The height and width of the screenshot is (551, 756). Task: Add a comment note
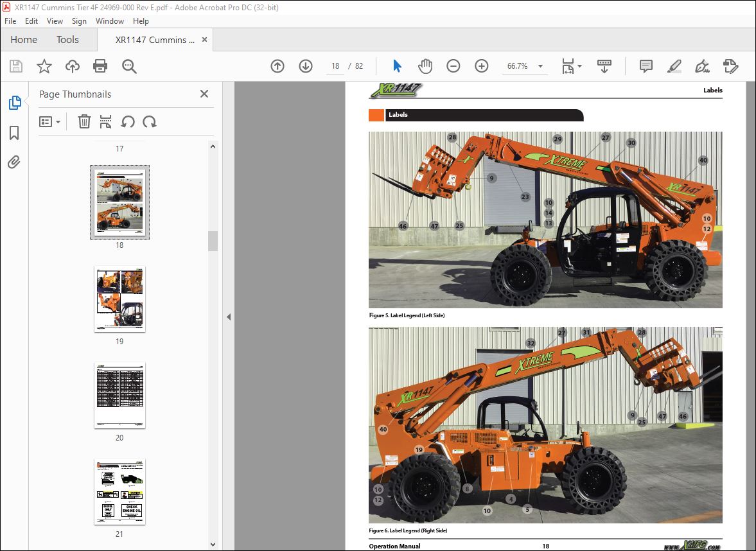[x=646, y=66]
